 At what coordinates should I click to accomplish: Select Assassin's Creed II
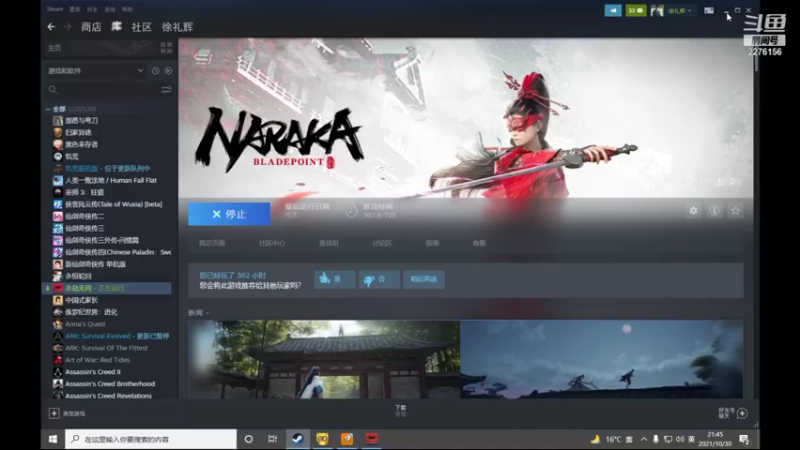click(x=93, y=372)
